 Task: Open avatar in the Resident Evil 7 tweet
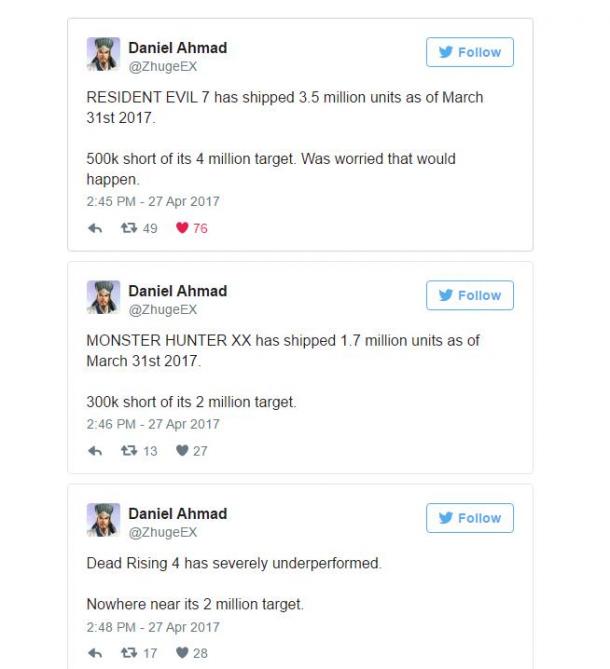pos(103,54)
